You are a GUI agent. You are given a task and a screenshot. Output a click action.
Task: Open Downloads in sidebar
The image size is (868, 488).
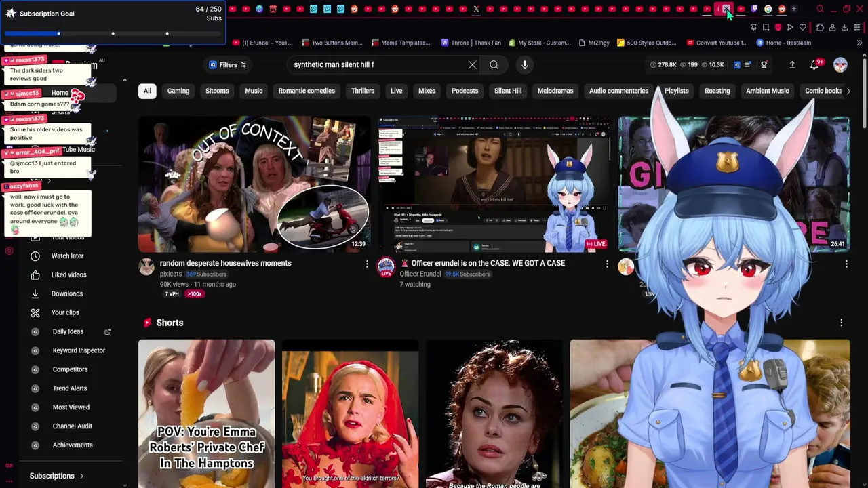pyautogui.click(x=67, y=294)
